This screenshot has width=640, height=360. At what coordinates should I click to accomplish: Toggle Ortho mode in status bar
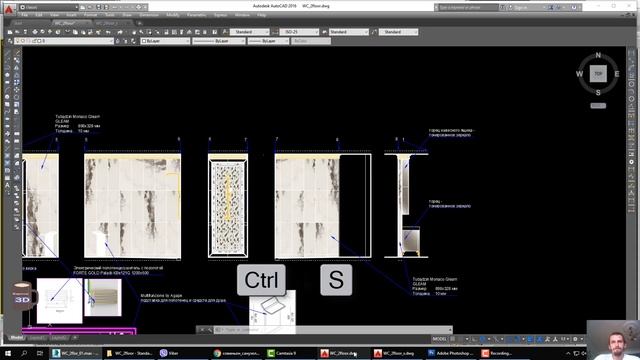(475, 339)
